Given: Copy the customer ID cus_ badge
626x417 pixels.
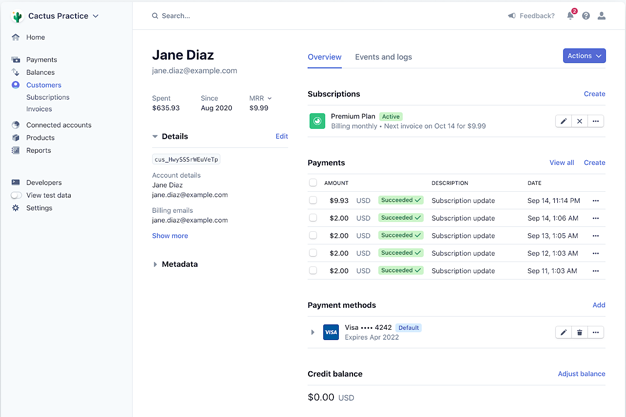Looking at the screenshot, I should (x=186, y=159).
